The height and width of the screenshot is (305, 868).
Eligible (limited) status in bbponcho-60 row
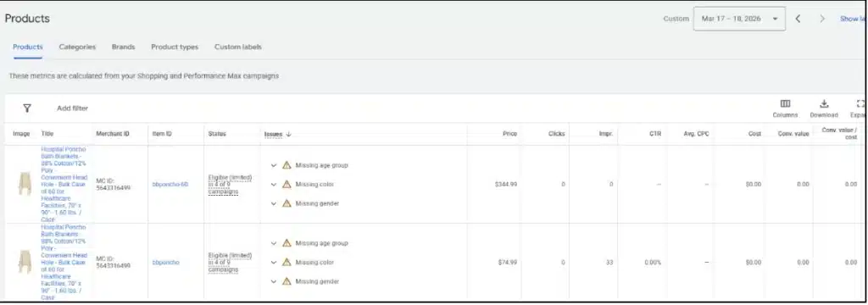tap(230, 185)
